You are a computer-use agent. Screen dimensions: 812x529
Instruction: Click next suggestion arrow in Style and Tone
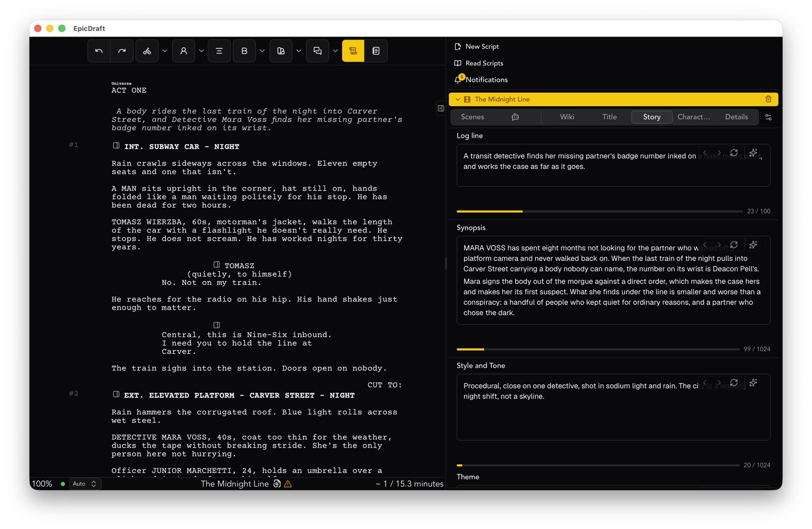pos(719,383)
